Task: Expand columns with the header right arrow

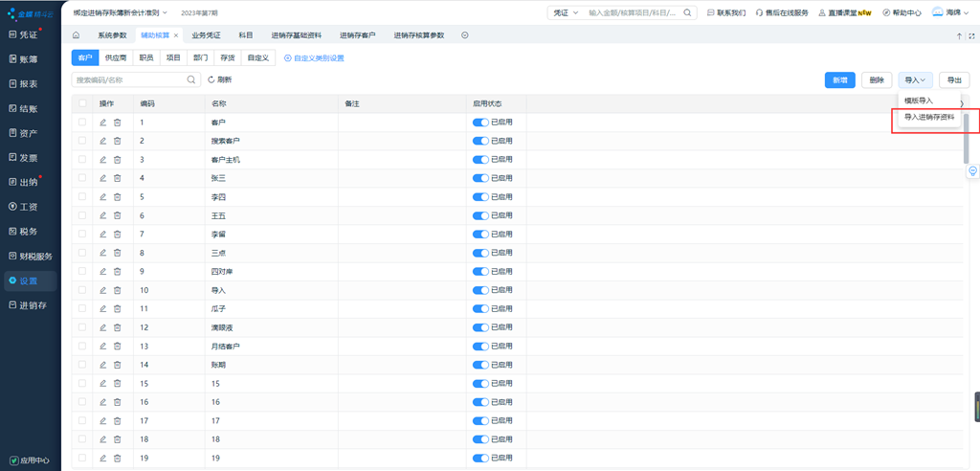Action: [x=962, y=103]
